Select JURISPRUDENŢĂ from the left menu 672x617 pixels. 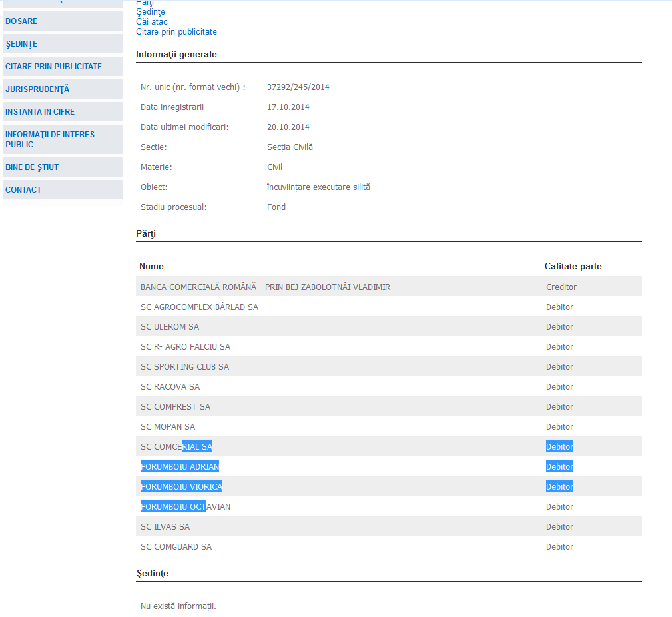tap(37, 89)
